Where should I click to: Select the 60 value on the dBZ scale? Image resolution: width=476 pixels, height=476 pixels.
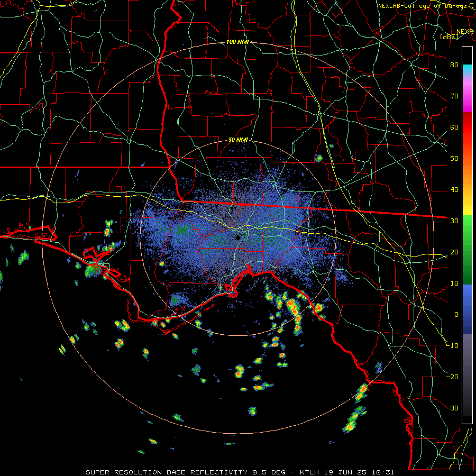point(454,127)
